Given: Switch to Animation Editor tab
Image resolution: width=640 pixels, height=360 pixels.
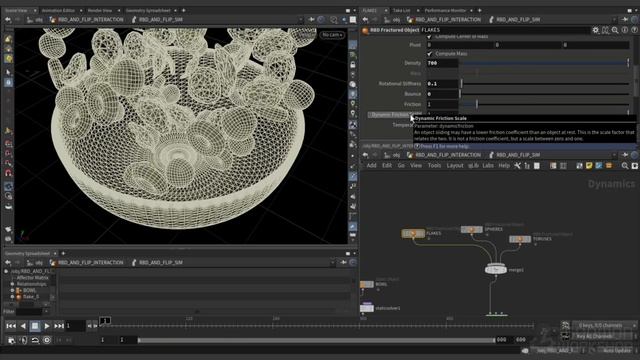Looking at the screenshot, I should [58, 10].
